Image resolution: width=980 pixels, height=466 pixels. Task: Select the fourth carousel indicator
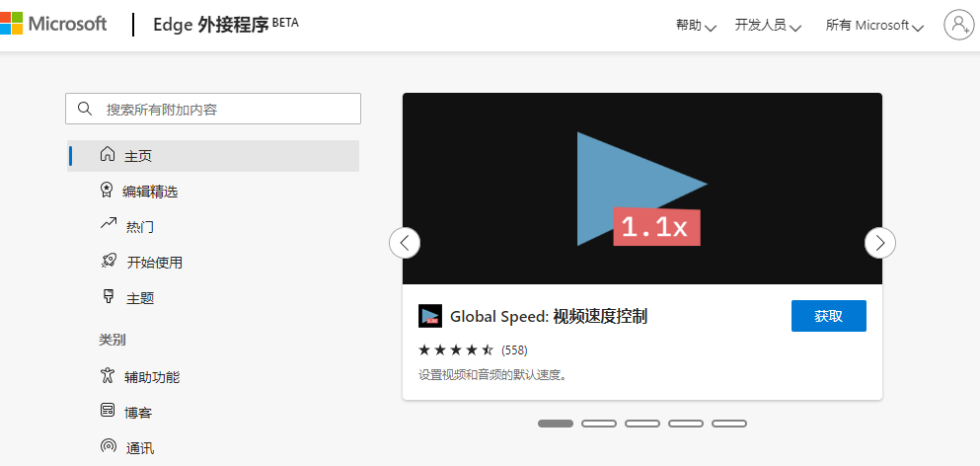point(686,424)
